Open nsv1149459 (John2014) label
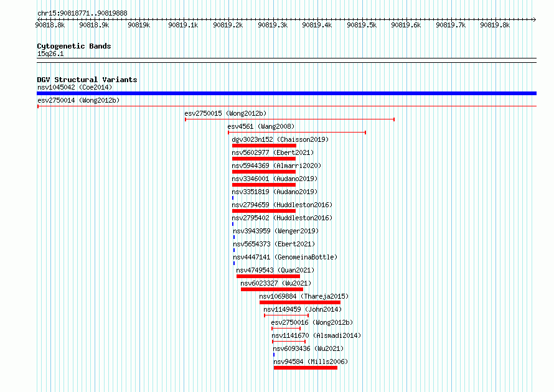Screen dimensions: 554x392 [x=303, y=309]
